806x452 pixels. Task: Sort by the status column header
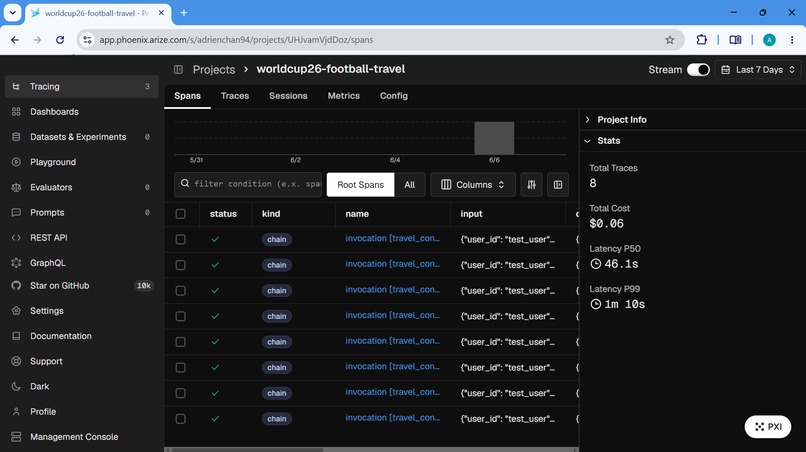coord(223,214)
